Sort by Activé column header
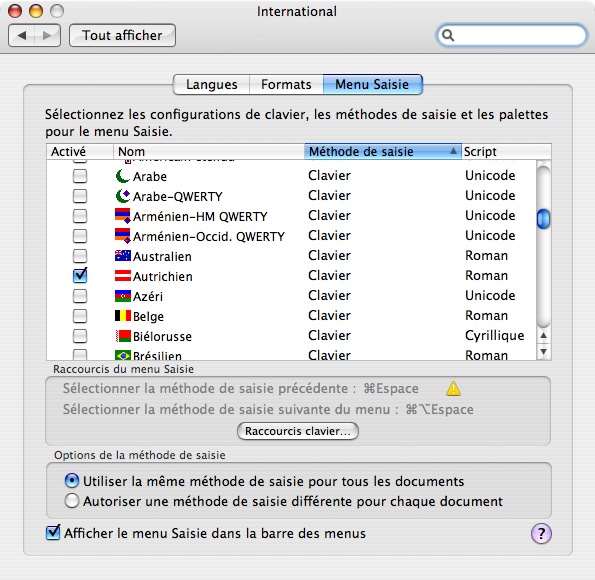The width and height of the screenshot is (595, 580). point(80,151)
